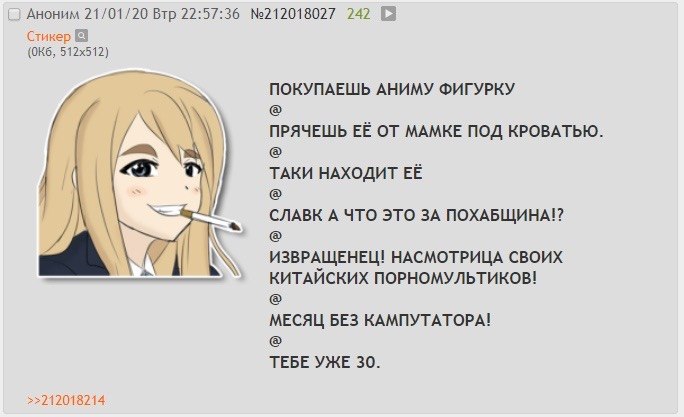The height and width of the screenshot is (417, 684).
Task: Click the line ИЗВРАЩЕНЕЦ! НАСМОТРИЦА СВОИХ
Action: [x=416, y=257]
